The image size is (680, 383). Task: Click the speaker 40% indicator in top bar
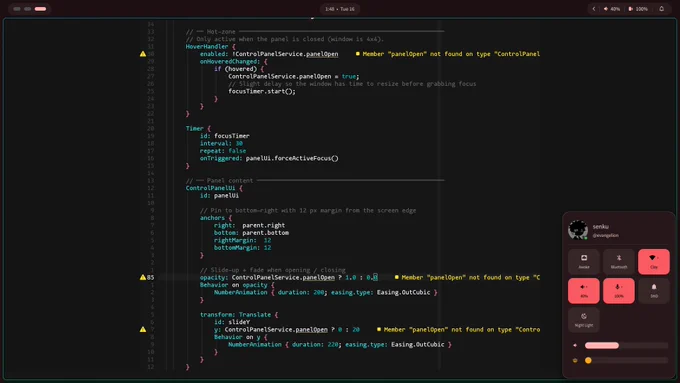pos(612,9)
